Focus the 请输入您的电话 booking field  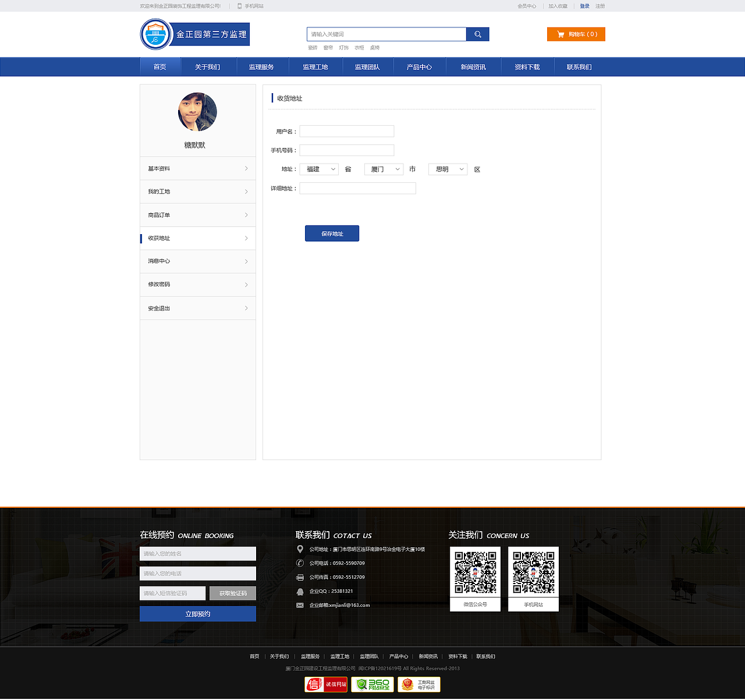coord(198,574)
